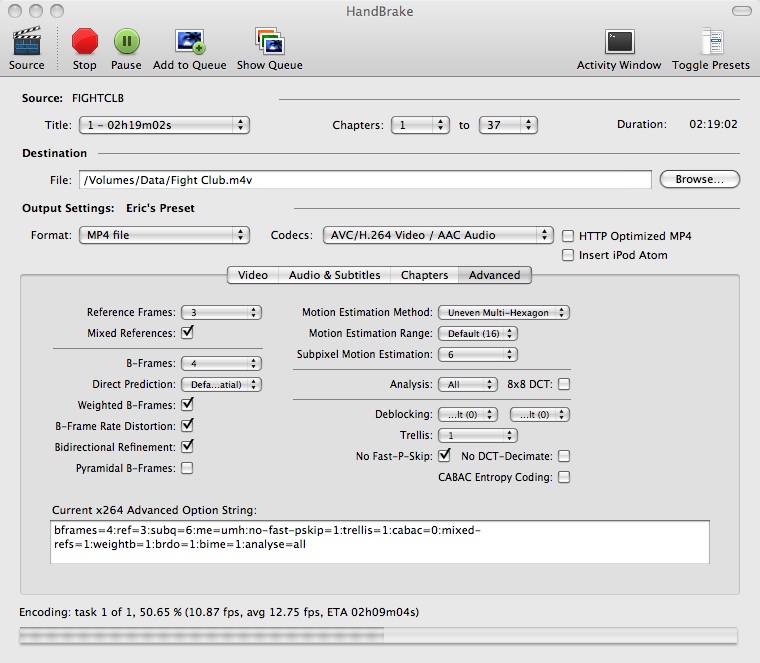
Task: Click the Toggle Presets drawer icon
Action: (712, 41)
